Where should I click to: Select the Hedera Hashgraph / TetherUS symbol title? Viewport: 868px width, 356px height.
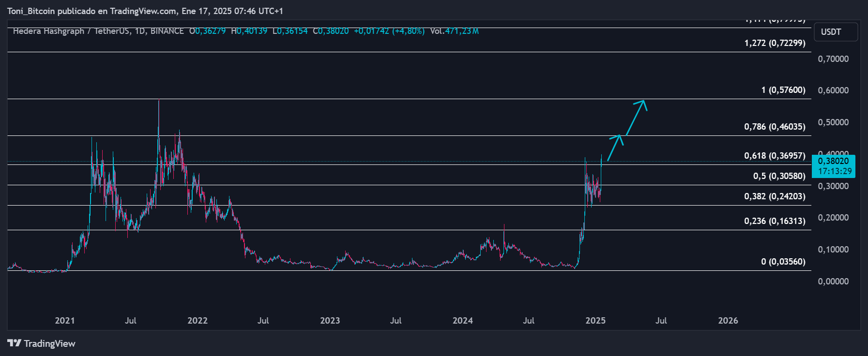click(x=72, y=31)
